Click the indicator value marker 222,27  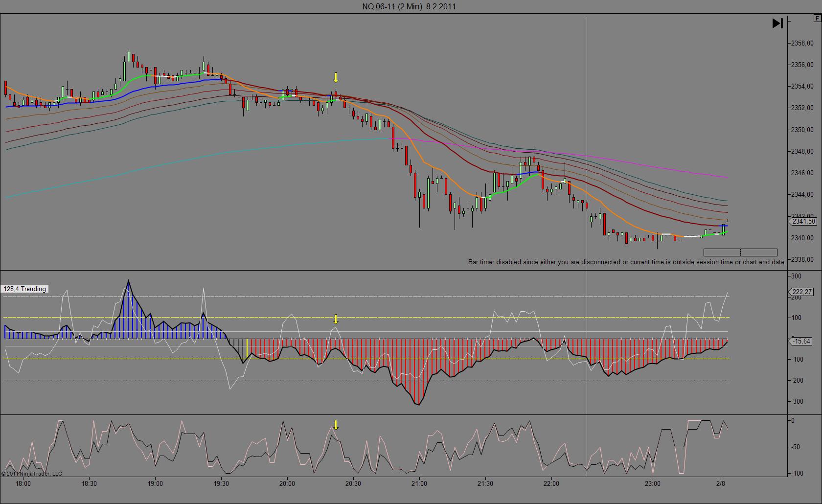[x=801, y=292]
